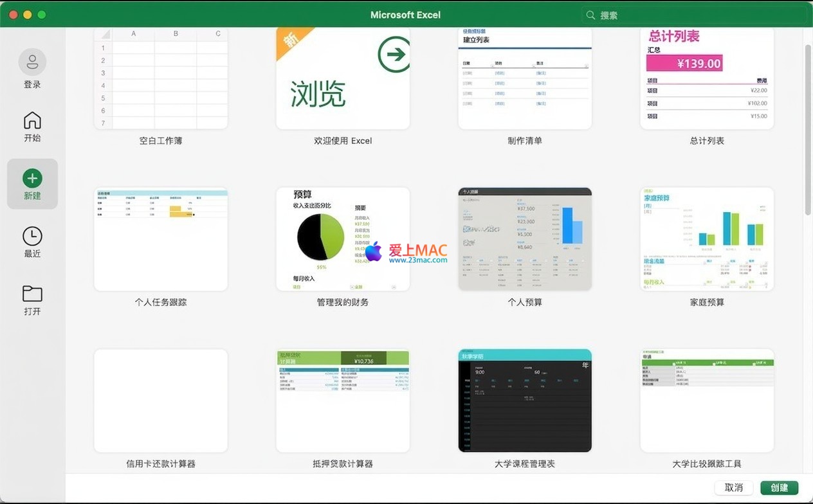Open the 管理我的财务 pie chart template

(343, 239)
